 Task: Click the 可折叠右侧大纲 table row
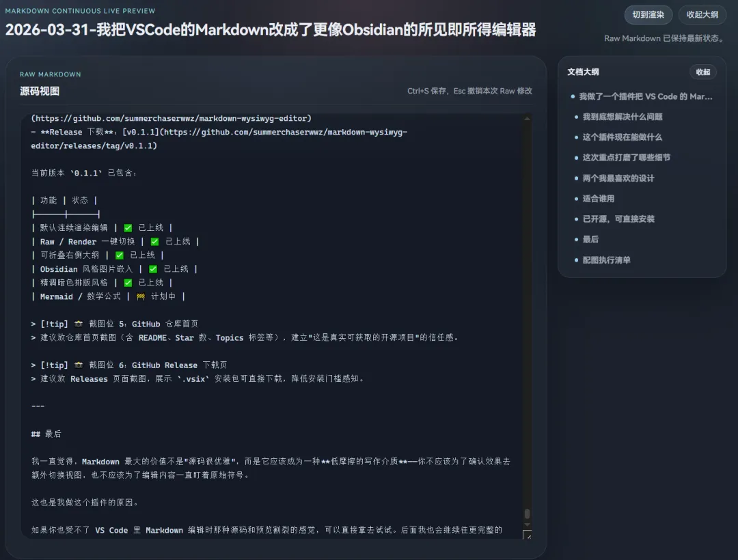coord(98,255)
